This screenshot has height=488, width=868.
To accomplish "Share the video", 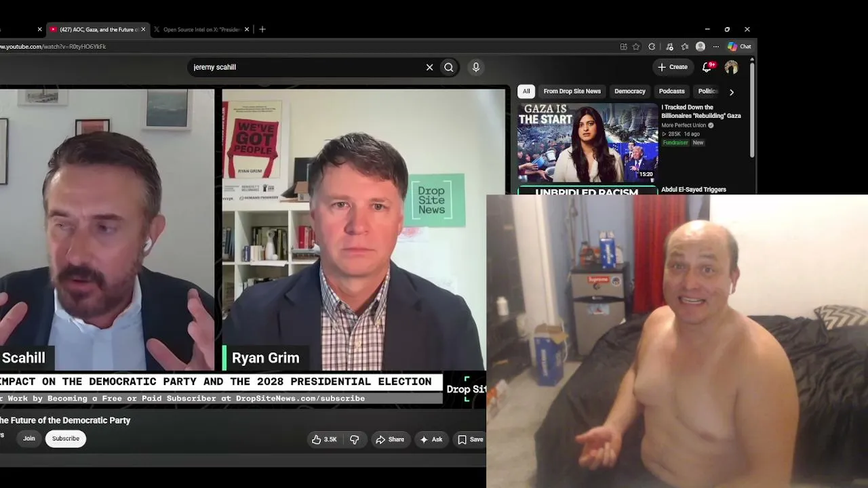I will pos(390,439).
